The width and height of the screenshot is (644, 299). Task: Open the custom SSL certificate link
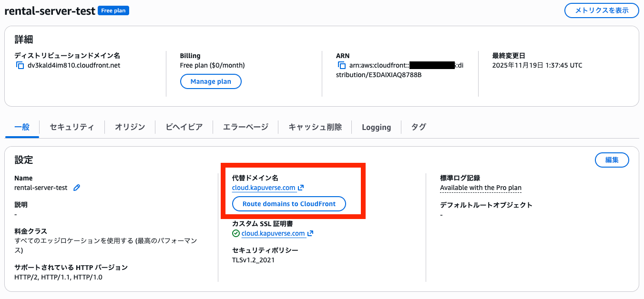(273, 233)
